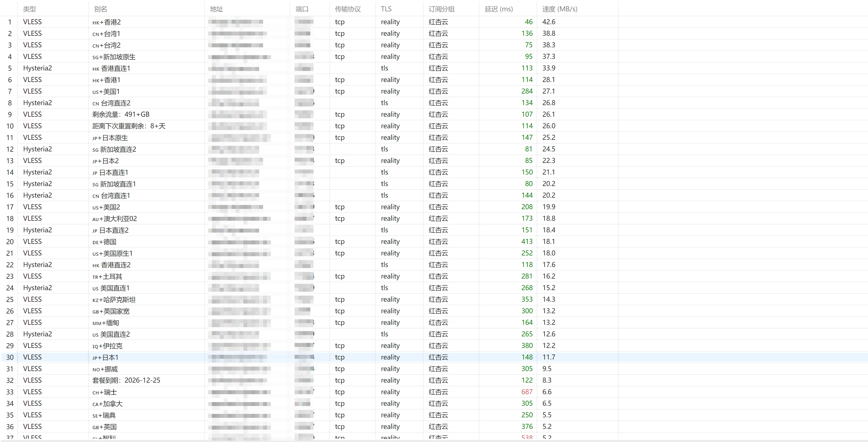The image size is (868, 442).
Task: Select the CA+加拿大 server row
Action: click(434, 404)
